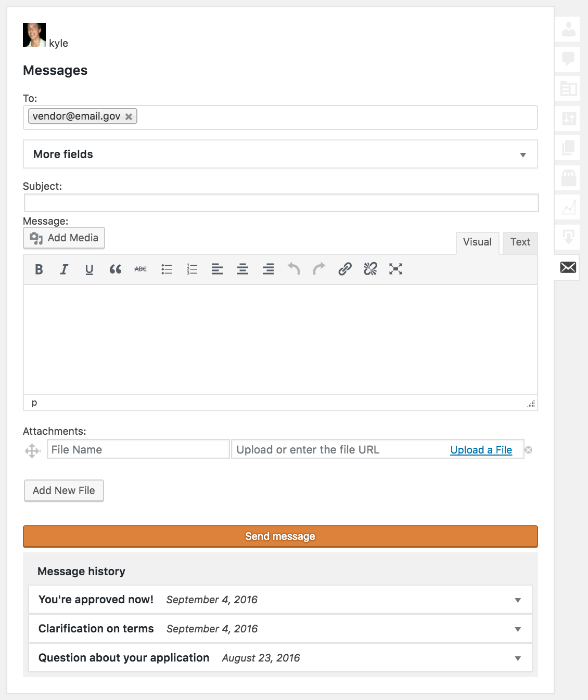Click into the Subject input field
Image resolution: width=588 pixels, height=700 pixels.
281,203
